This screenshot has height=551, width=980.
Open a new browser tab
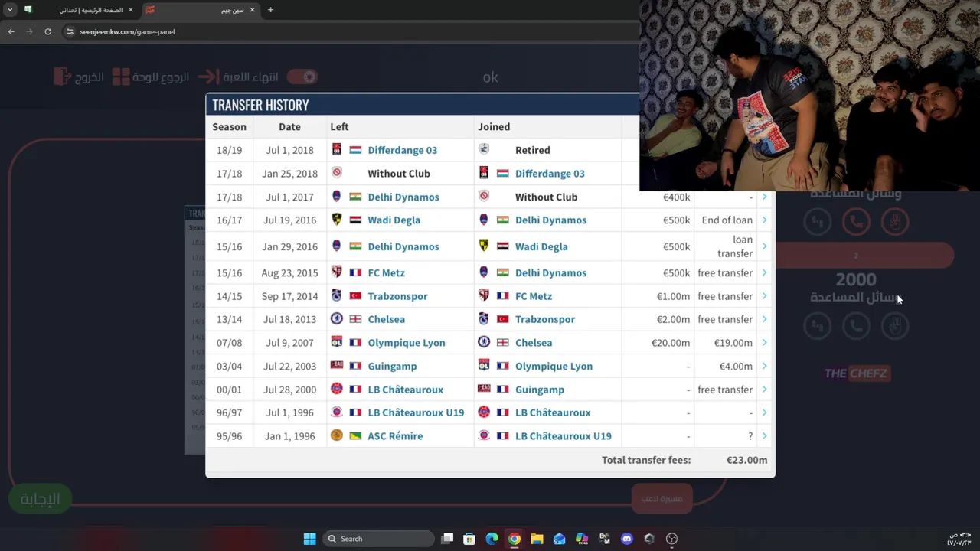point(270,10)
